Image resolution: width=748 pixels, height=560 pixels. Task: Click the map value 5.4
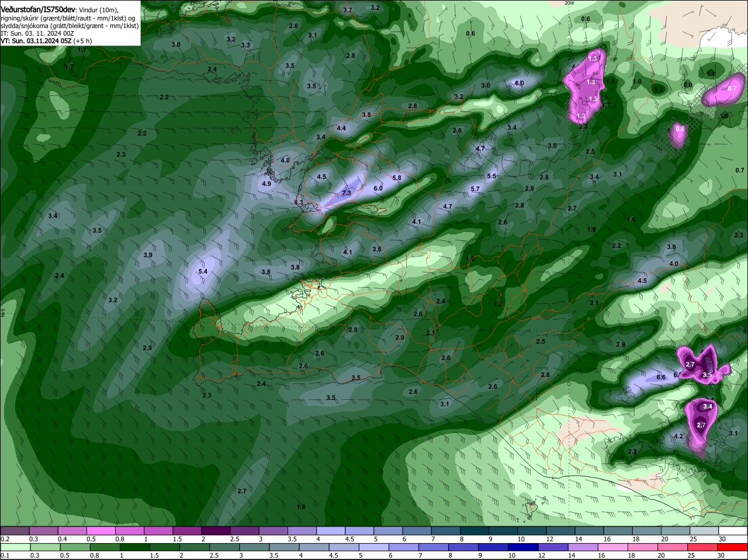point(203,272)
